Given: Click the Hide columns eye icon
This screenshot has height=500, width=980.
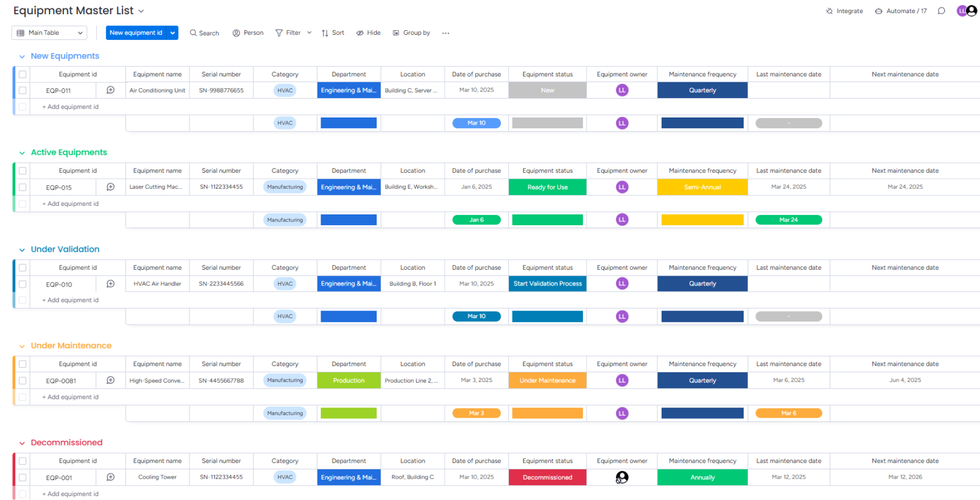Looking at the screenshot, I should (x=360, y=33).
